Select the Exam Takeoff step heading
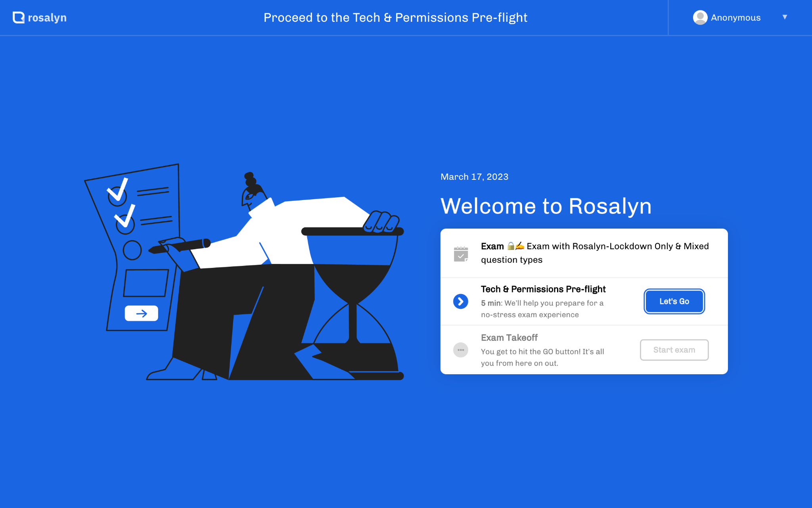Screen dimensions: 812x508 click(x=509, y=338)
